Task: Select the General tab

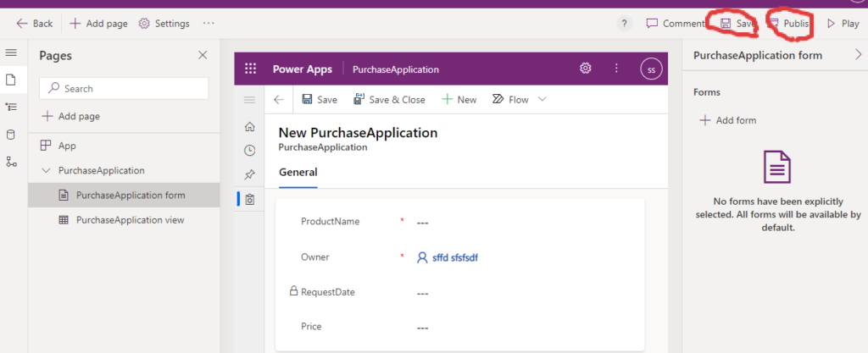Action: (298, 172)
